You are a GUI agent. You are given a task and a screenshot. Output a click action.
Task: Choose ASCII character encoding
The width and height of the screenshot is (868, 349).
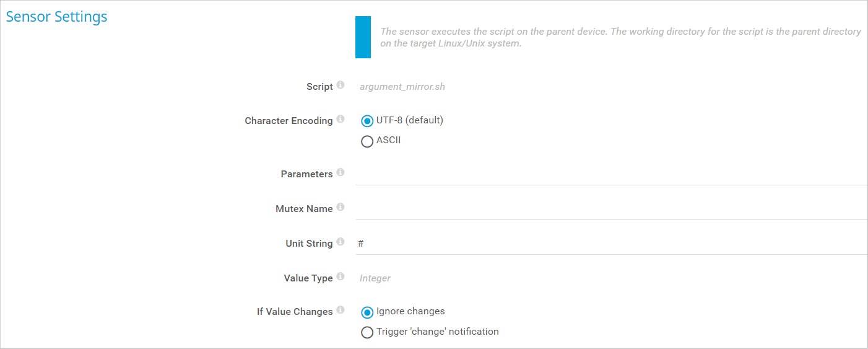coord(367,141)
